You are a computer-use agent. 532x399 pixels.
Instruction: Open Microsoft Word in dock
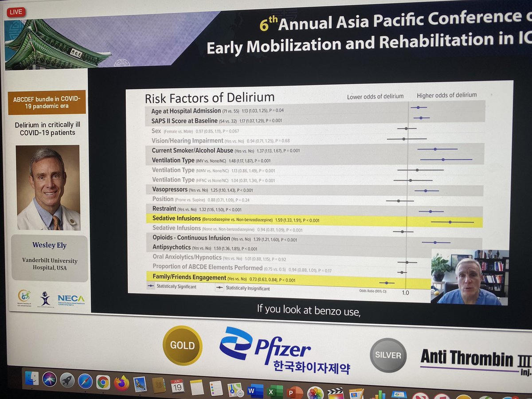[x=255, y=391]
